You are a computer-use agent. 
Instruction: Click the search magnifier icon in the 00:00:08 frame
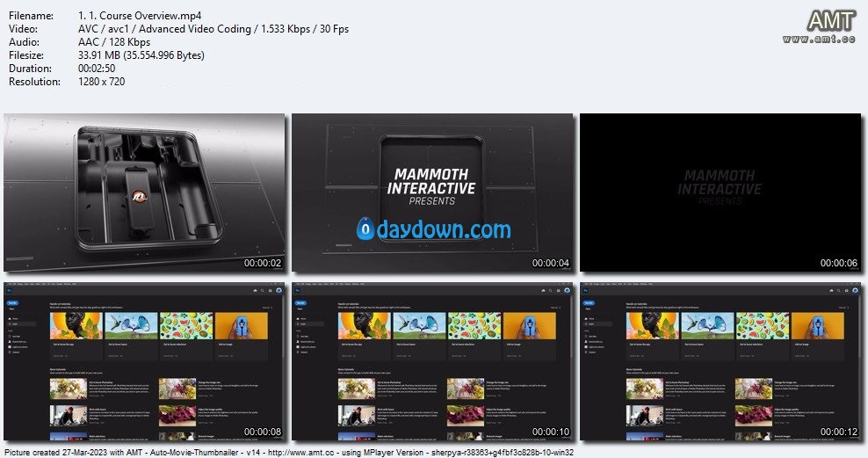(263, 291)
